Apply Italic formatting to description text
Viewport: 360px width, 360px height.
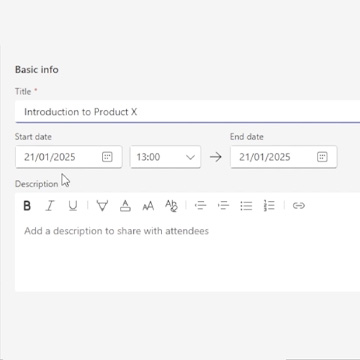click(x=50, y=206)
